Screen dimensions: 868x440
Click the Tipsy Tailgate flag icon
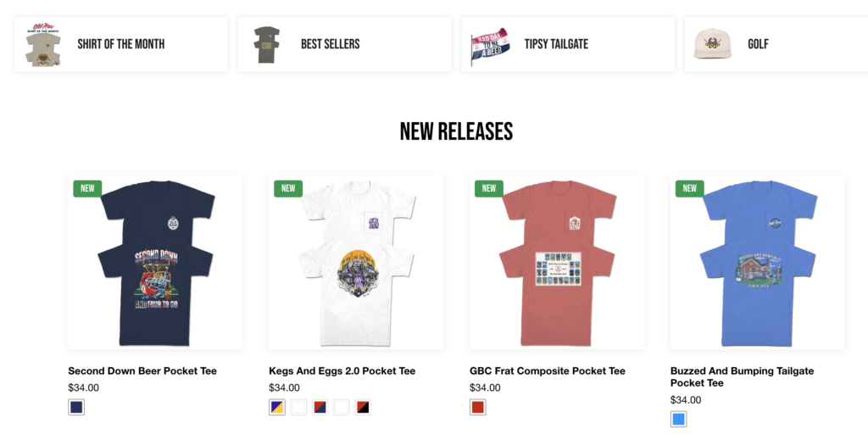(491, 45)
